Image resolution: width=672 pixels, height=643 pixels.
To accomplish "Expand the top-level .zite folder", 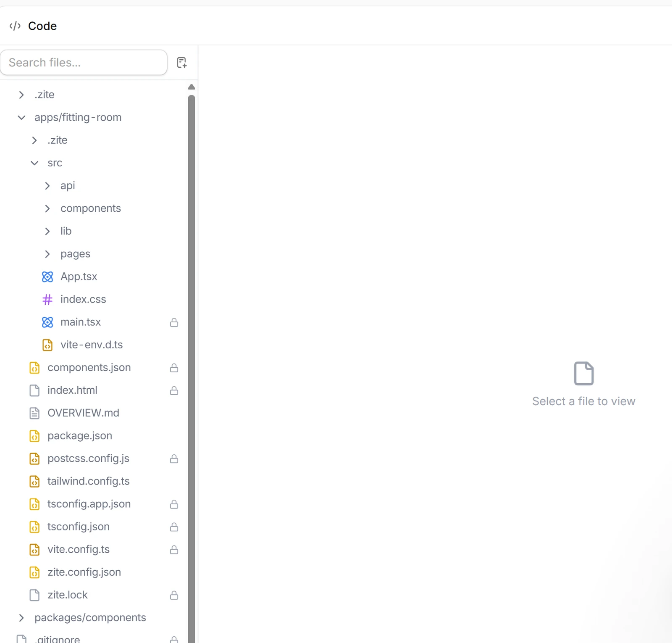I will (x=21, y=95).
